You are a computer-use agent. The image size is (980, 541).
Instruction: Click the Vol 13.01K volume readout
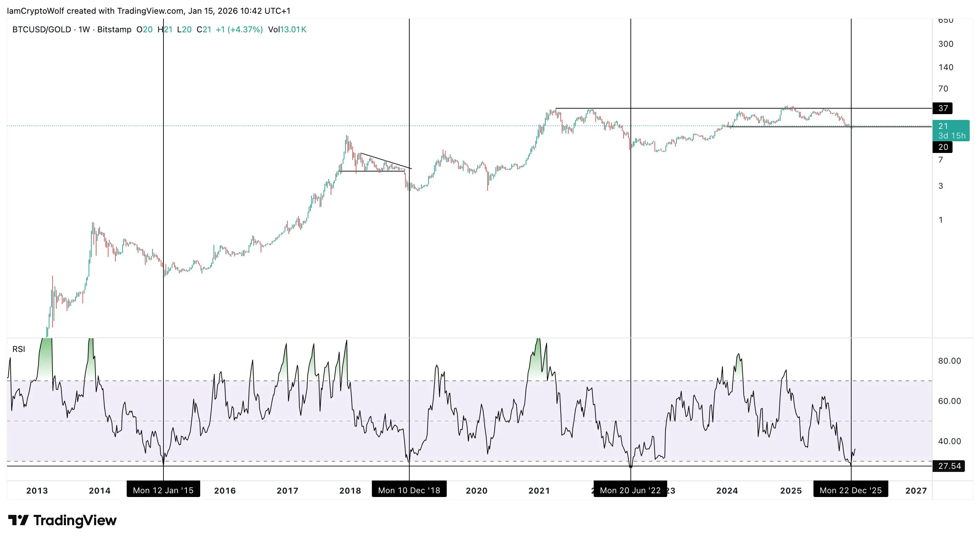[287, 30]
